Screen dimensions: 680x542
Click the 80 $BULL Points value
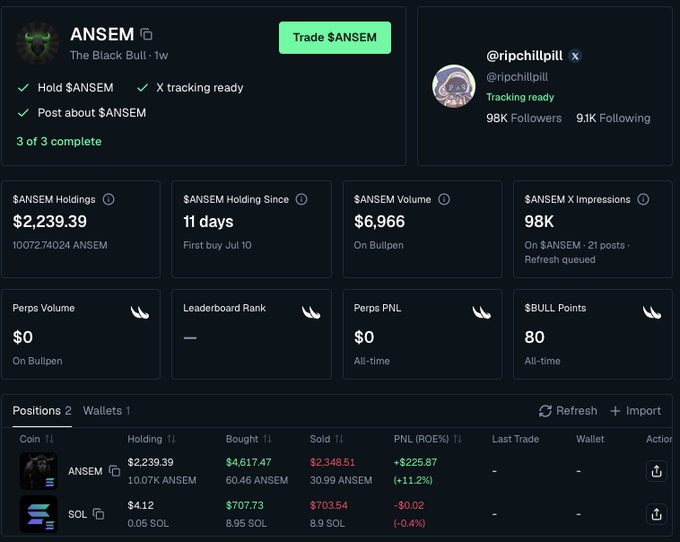(x=534, y=337)
